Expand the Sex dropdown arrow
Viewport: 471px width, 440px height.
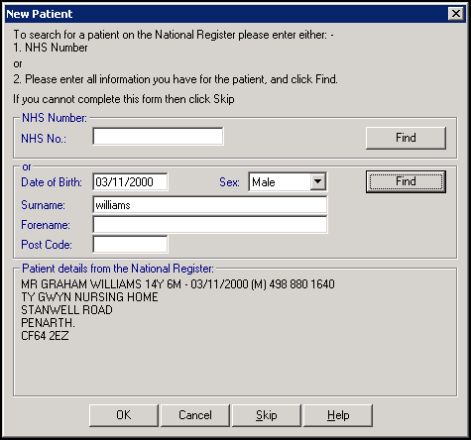(318, 182)
